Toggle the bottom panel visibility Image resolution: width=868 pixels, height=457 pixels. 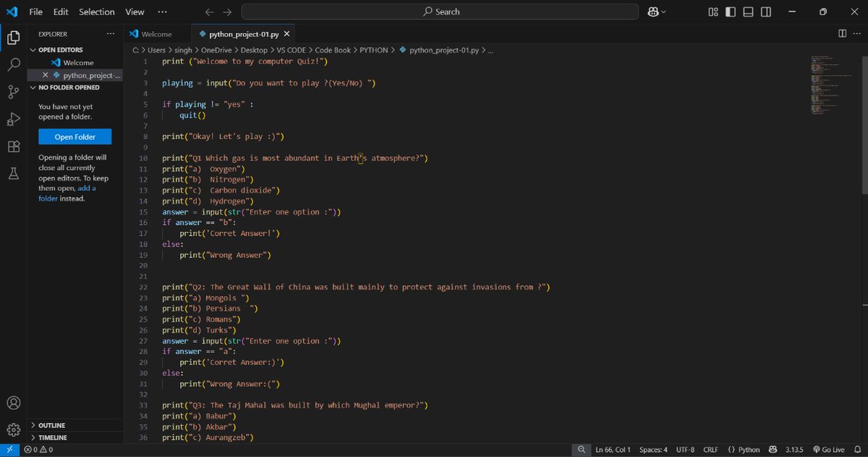tap(748, 12)
